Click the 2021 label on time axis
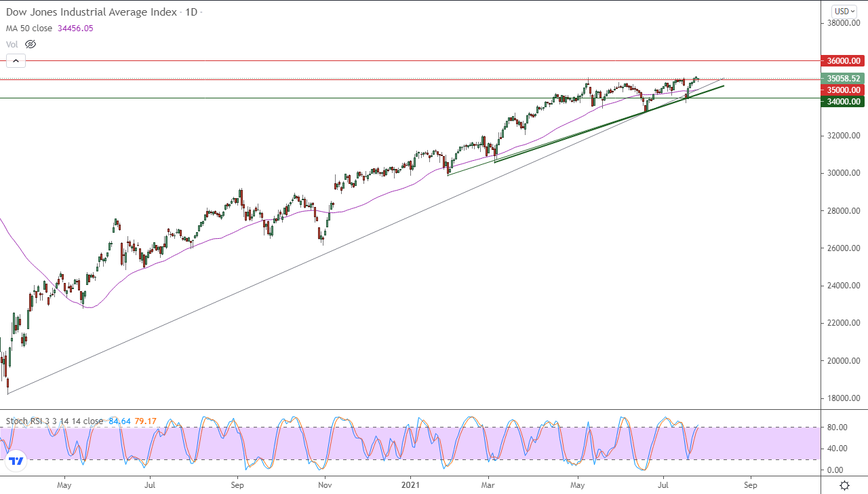The width and height of the screenshot is (868, 494). (x=411, y=485)
